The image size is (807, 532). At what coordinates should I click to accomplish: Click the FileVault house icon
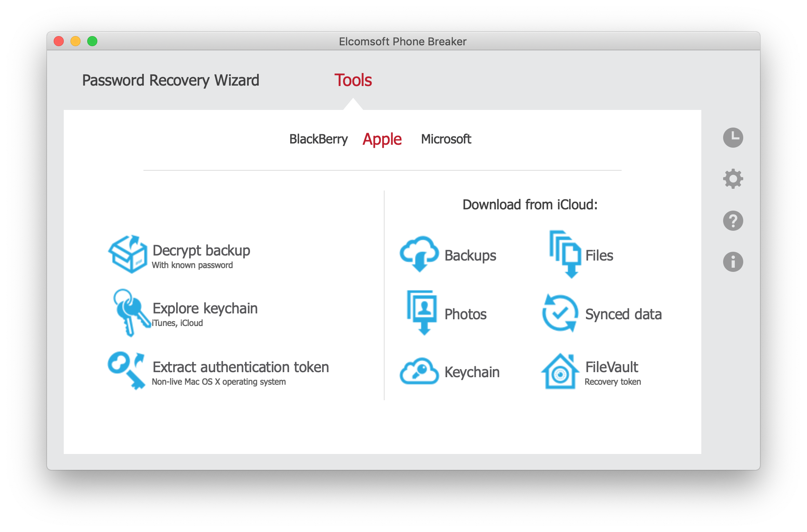[560, 371]
